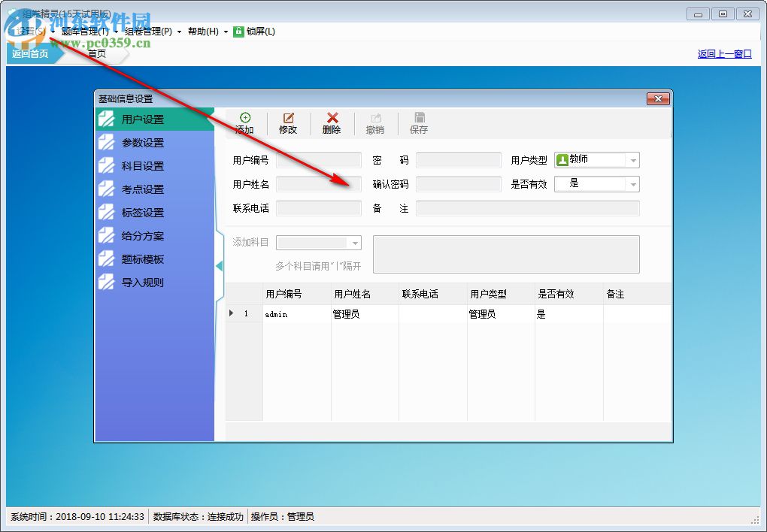Open the 组卷管理(P) menu
Screen dimensions: 767x532
click(x=149, y=32)
